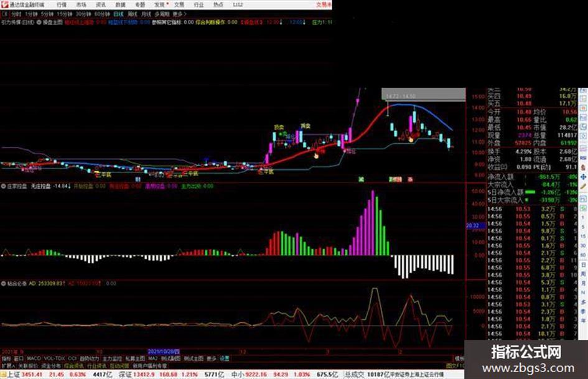
Task: Switch chart to 15分钟 period
Action: click(x=65, y=14)
